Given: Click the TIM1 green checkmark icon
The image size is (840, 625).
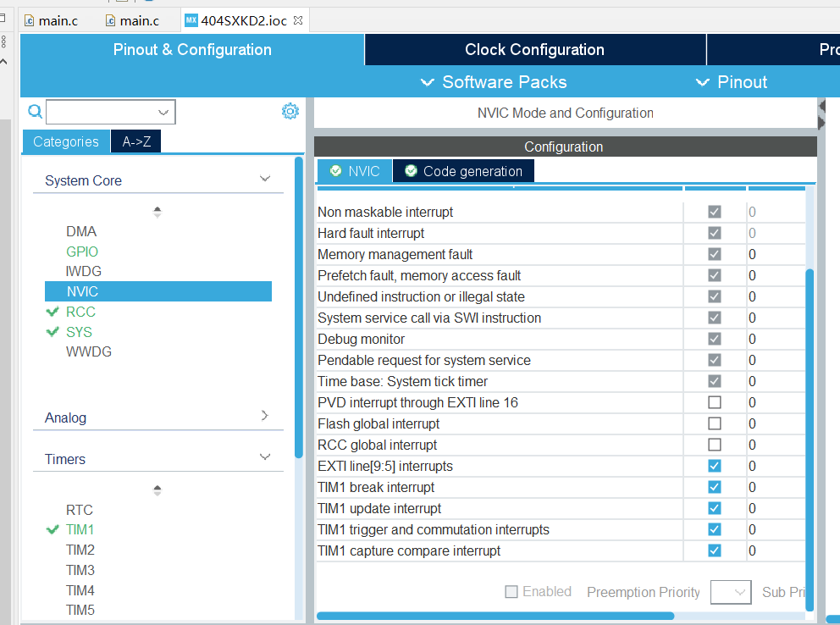Looking at the screenshot, I should 52,529.
